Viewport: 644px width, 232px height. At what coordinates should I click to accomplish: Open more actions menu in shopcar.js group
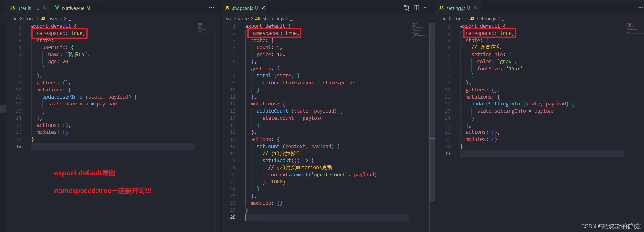pos(426,8)
